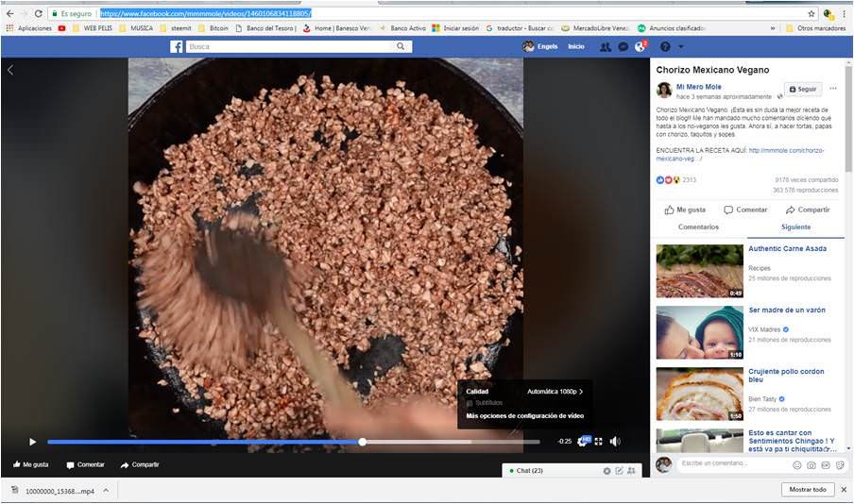Open post options three-dot menu
Image resolution: width=854 pixels, height=504 pixels.
tap(833, 88)
